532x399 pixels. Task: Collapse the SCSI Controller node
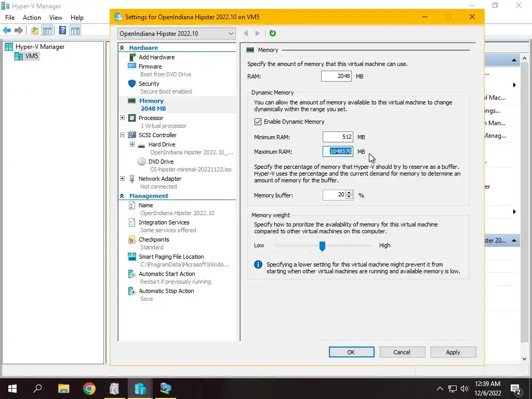[x=123, y=135]
